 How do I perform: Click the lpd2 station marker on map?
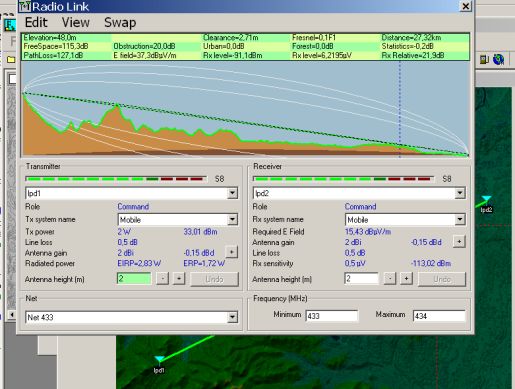(486, 199)
